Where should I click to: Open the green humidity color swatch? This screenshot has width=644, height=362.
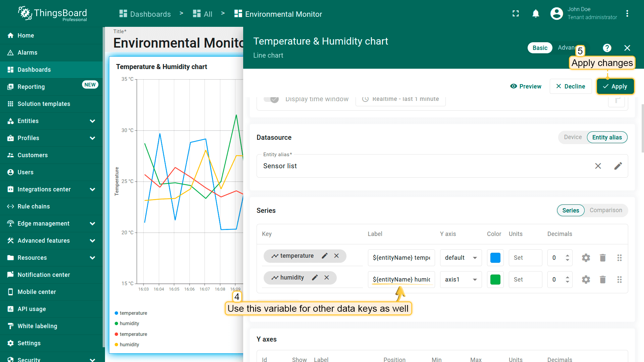point(495,280)
